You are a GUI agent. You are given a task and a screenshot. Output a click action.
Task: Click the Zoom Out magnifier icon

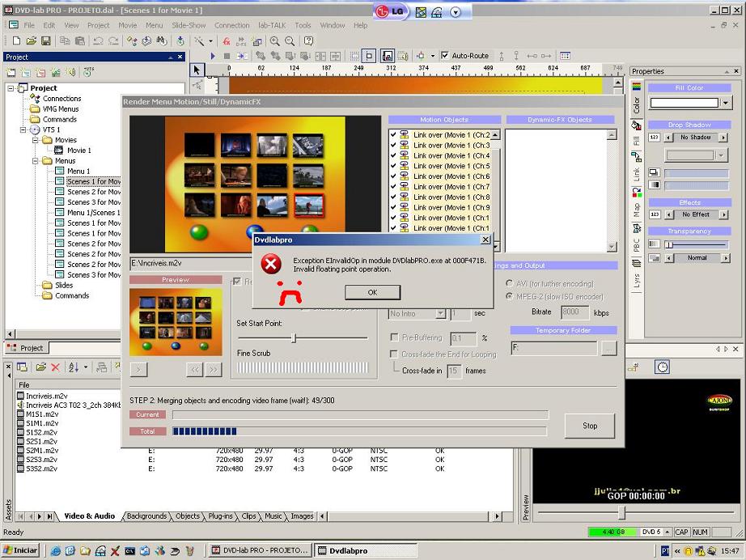290,41
